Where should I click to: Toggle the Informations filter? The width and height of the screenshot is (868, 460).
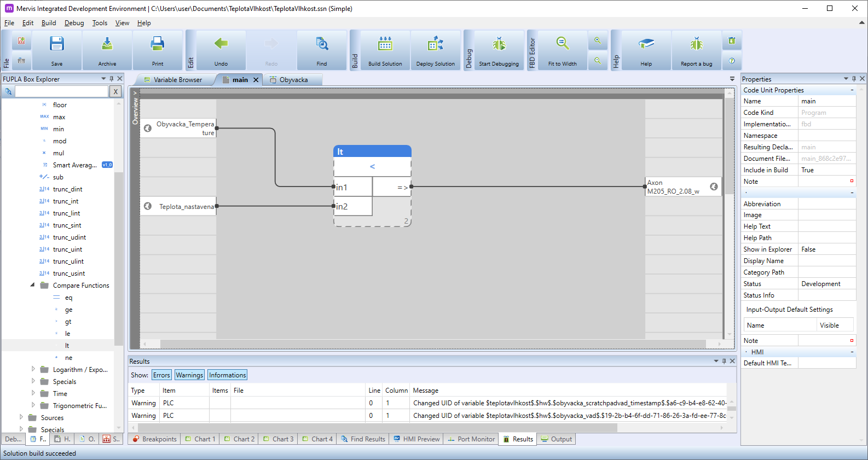click(227, 375)
